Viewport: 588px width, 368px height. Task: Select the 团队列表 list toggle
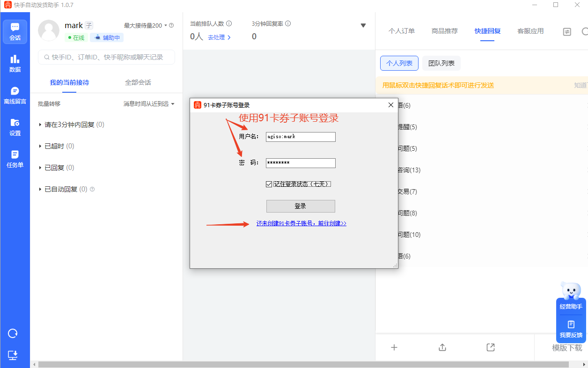click(441, 63)
